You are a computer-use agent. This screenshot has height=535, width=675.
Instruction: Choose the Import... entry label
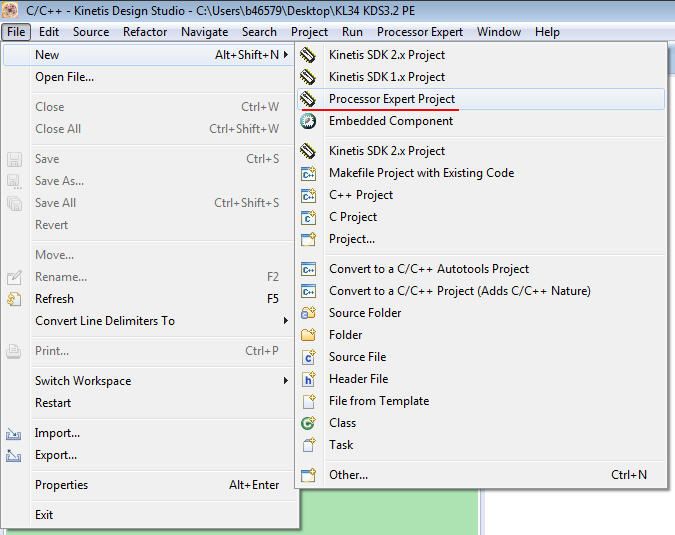57,433
